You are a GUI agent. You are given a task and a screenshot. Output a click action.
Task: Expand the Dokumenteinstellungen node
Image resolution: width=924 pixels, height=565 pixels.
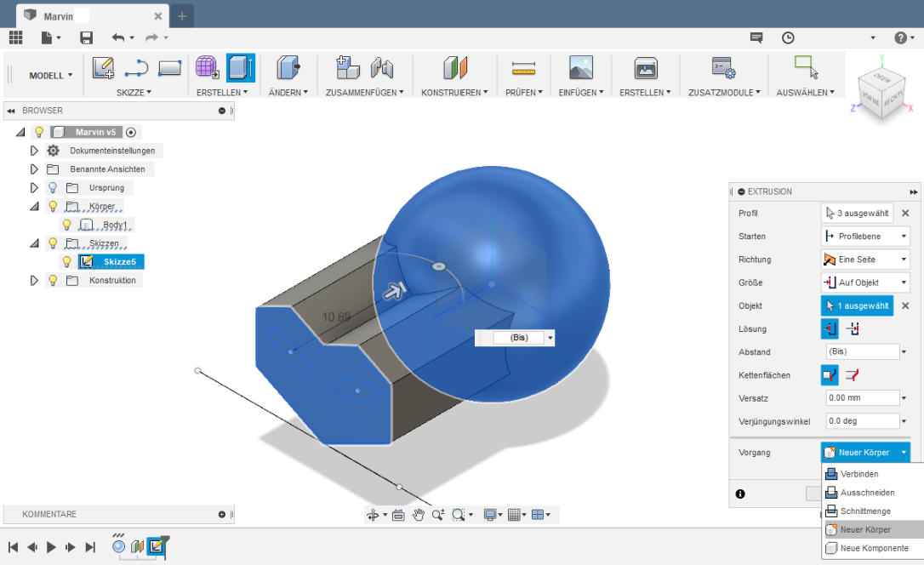click(x=33, y=151)
